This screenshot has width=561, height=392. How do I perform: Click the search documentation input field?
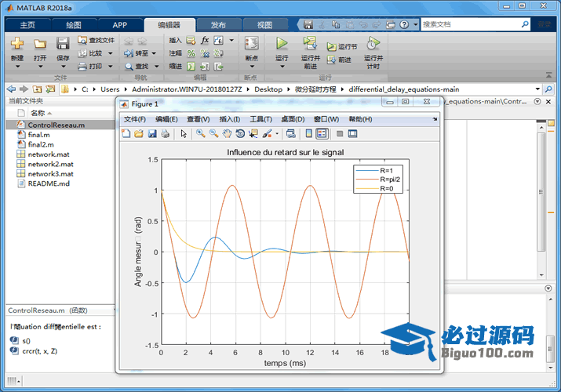click(x=471, y=24)
